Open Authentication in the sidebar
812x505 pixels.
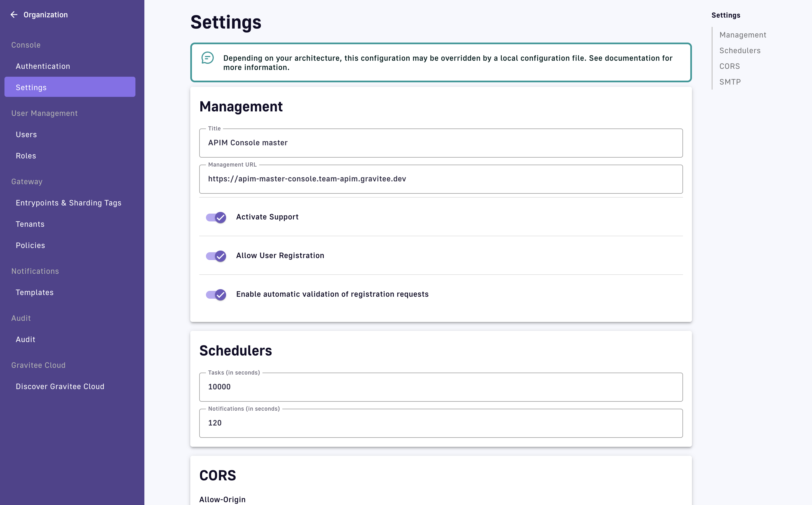(x=43, y=66)
